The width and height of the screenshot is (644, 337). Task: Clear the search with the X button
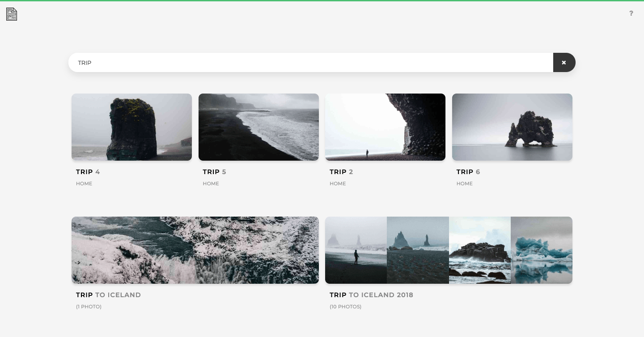click(564, 63)
